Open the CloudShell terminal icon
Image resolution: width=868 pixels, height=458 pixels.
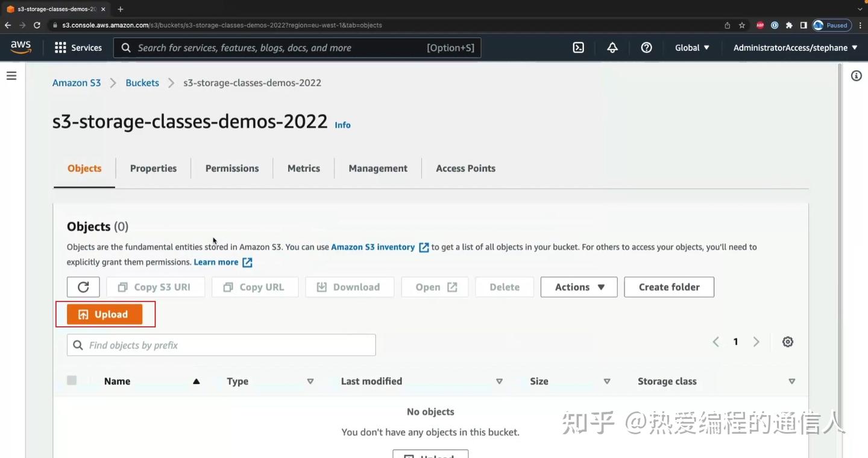(578, 47)
